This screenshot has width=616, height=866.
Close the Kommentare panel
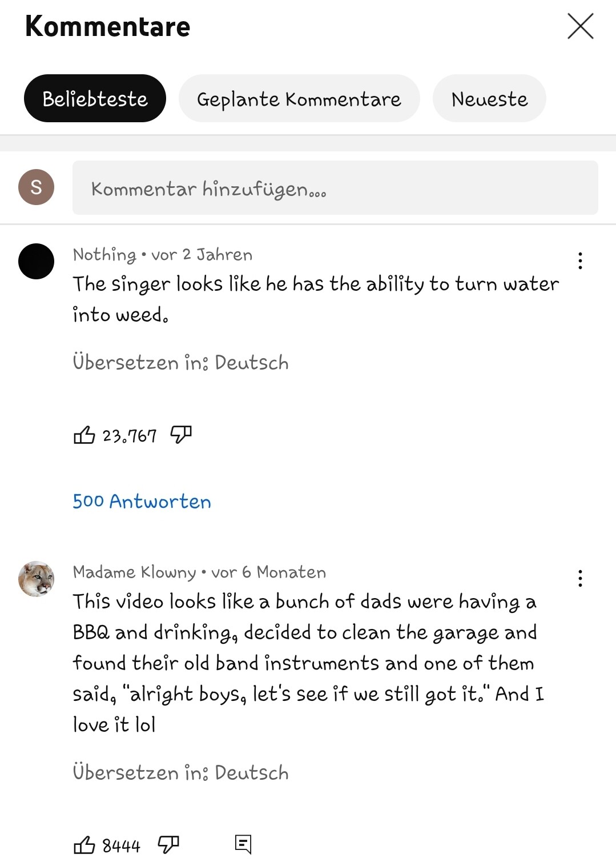(580, 26)
